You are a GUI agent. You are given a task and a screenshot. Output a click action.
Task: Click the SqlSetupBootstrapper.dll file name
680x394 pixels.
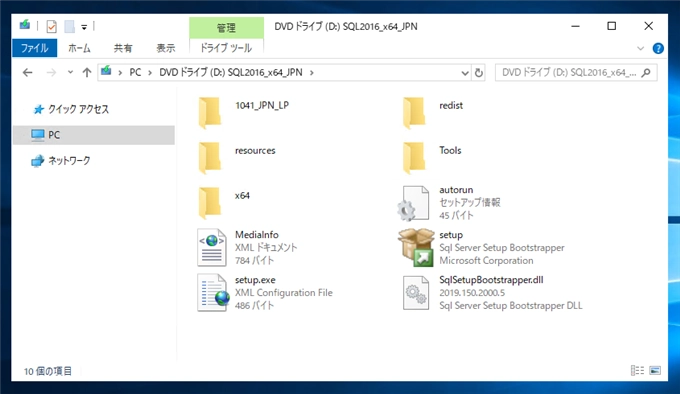(491, 280)
